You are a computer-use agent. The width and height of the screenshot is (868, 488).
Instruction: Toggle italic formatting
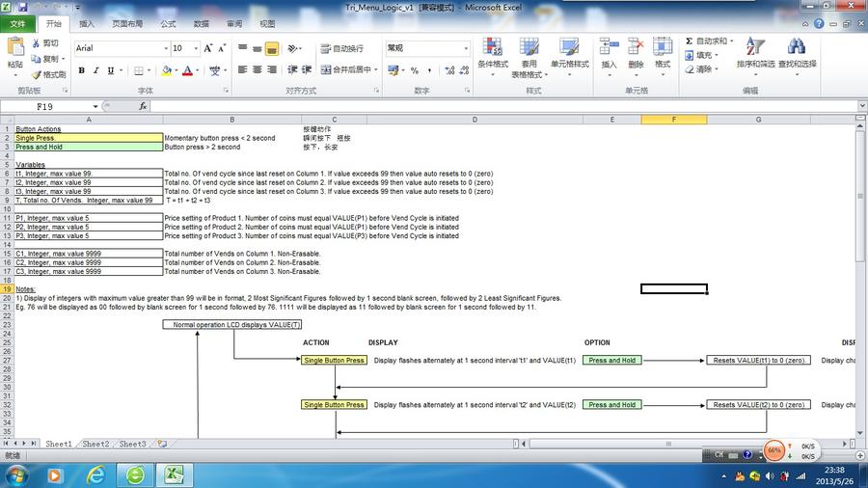pyautogui.click(x=95, y=70)
